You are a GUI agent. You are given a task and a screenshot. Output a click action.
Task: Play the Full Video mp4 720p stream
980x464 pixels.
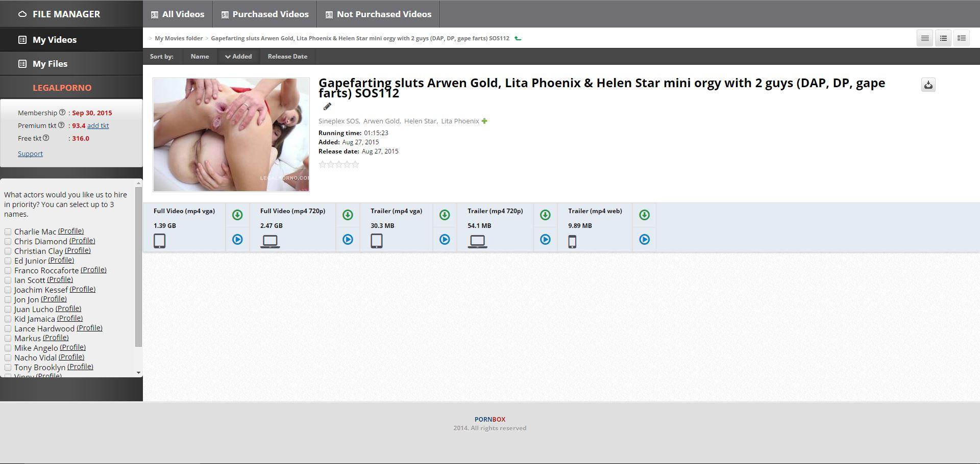348,240
